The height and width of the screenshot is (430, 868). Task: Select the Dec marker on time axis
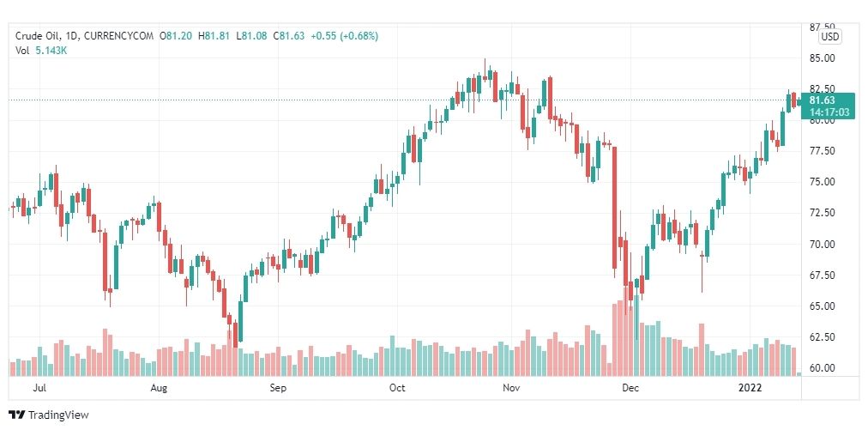tap(630, 388)
